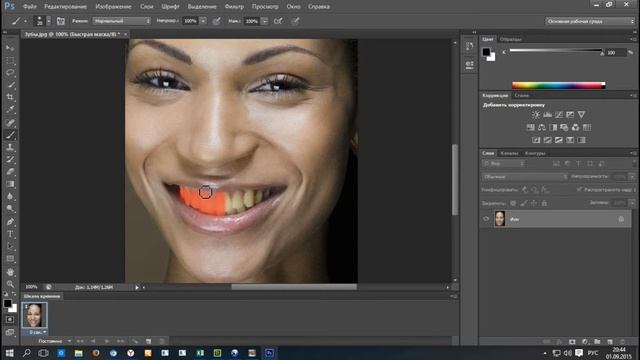Add Curves adjustment layer
This screenshot has height=360, width=640.
pos(559,115)
